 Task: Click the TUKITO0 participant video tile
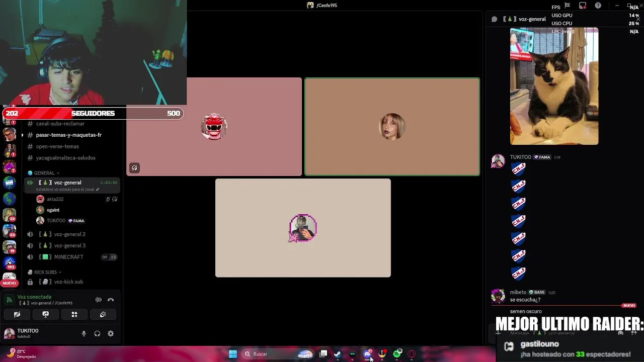coord(303,228)
